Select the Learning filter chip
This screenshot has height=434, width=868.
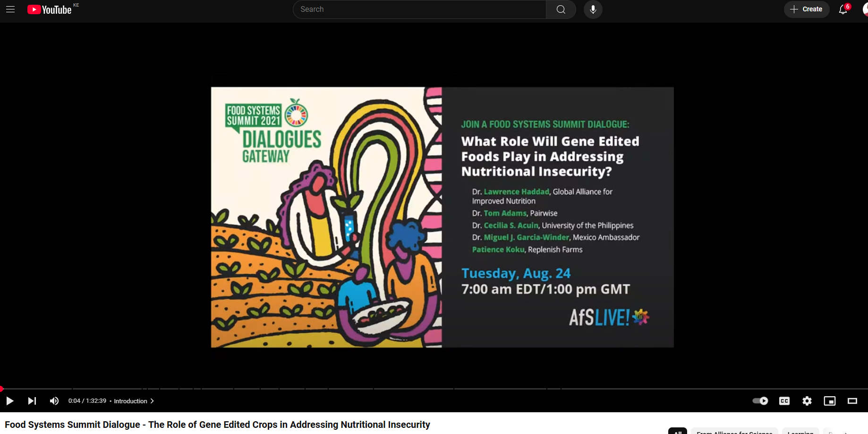pos(800,431)
